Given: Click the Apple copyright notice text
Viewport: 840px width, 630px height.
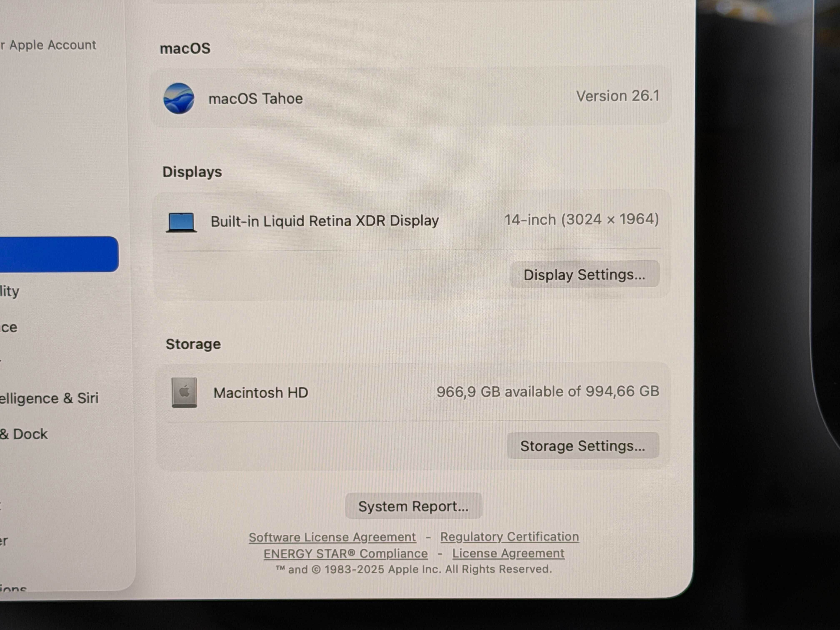Looking at the screenshot, I should click(x=414, y=569).
